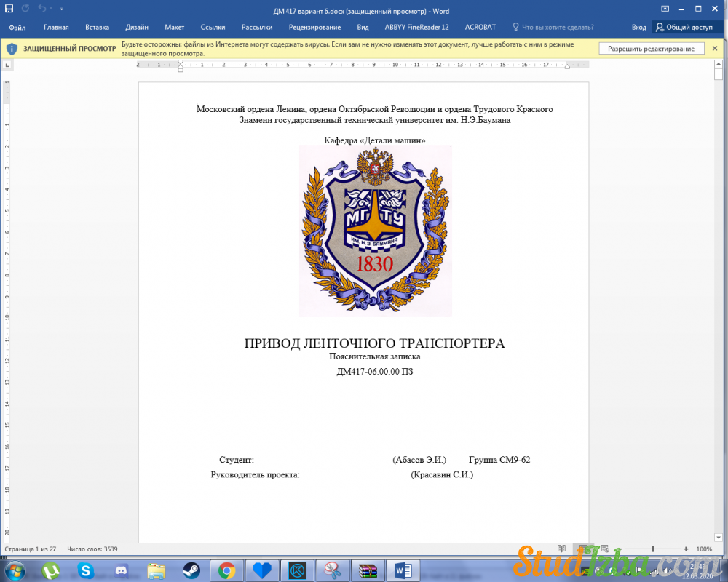Click the Вход sign-in link

(x=639, y=28)
